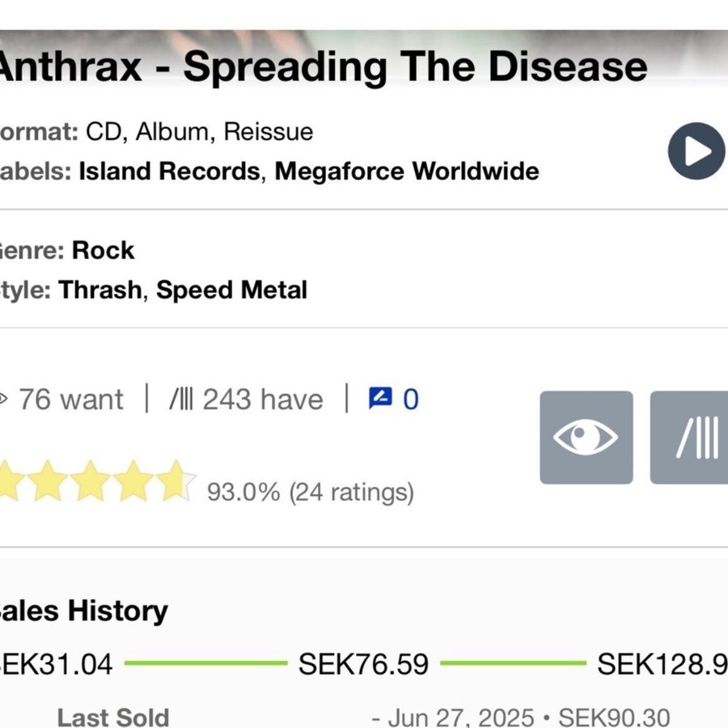Click the first rating star
Screen dimensions: 728x728
pyautogui.click(x=10, y=480)
